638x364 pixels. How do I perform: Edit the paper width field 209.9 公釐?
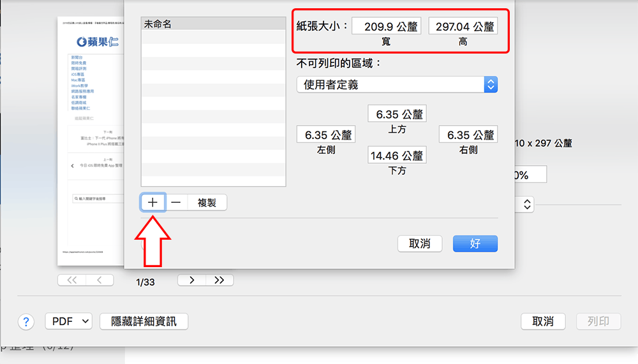click(x=386, y=26)
